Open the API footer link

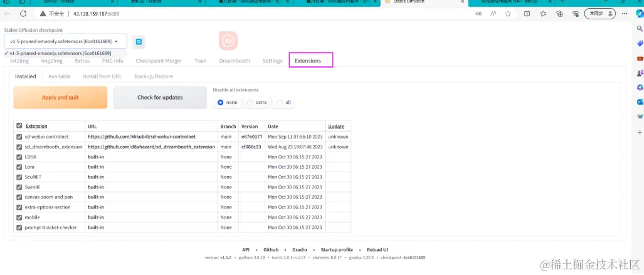click(x=246, y=249)
